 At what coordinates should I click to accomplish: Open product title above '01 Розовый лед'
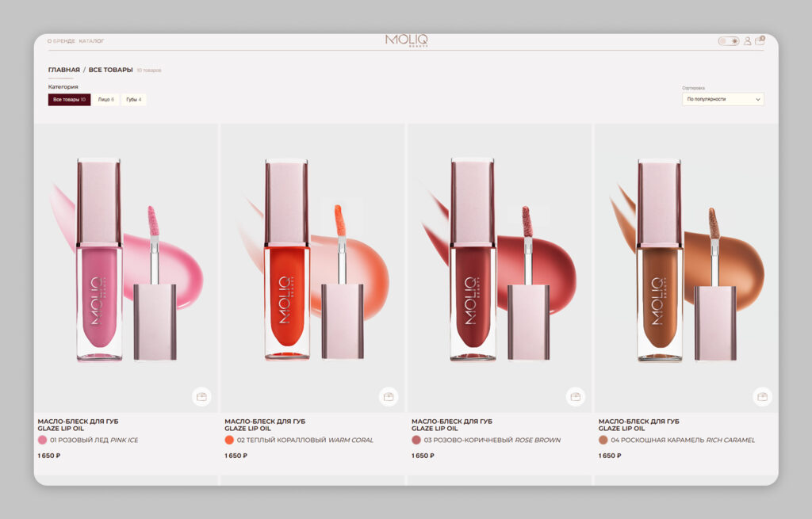coord(79,425)
